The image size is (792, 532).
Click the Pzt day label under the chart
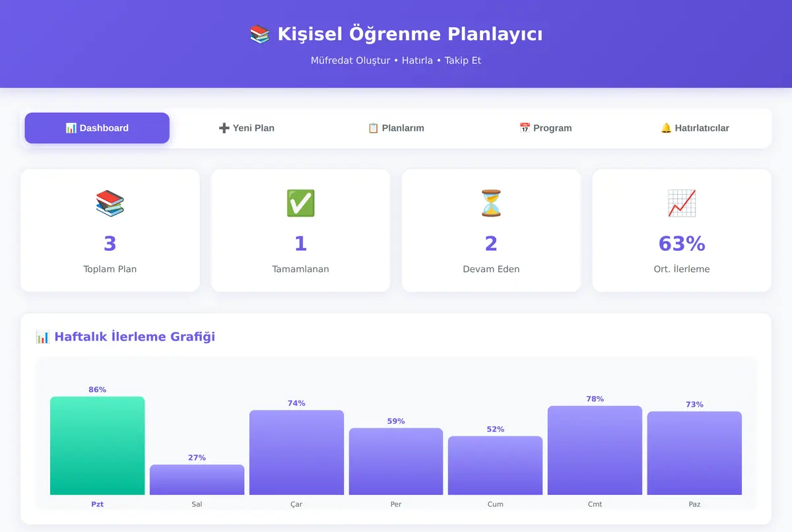coord(97,504)
